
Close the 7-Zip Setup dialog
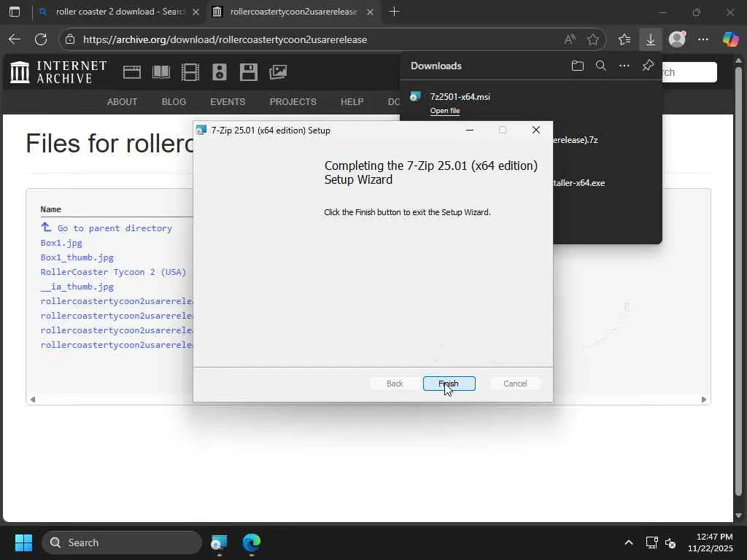point(536,130)
